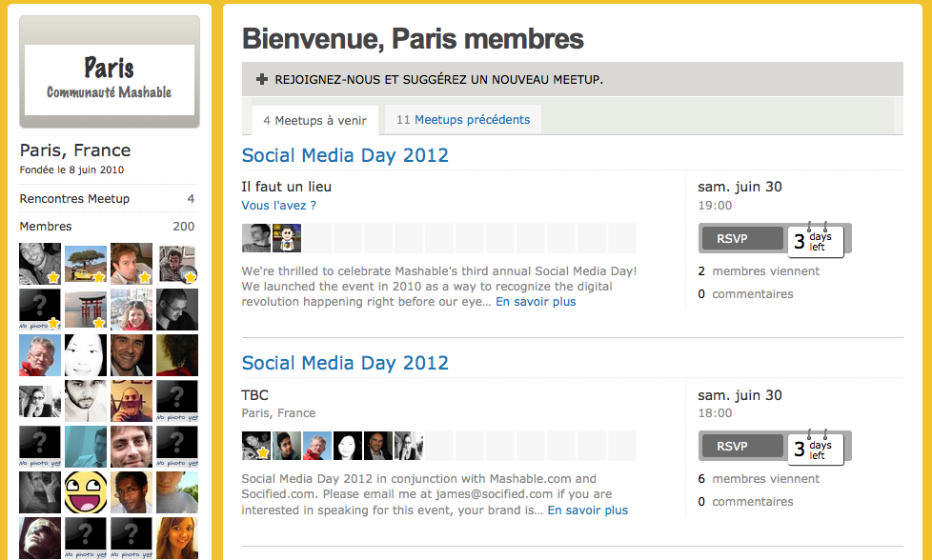Open the sidebar avatar of the woman in red beside the torii gate
The image size is (932, 560).
[x=132, y=310]
